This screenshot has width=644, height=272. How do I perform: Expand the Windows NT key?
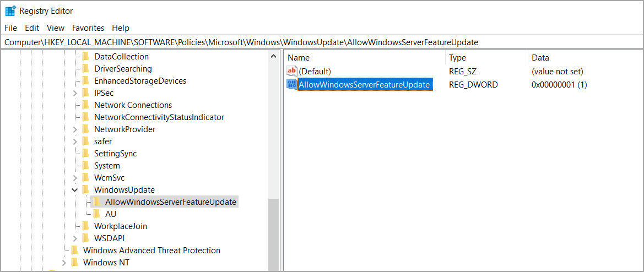64,263
